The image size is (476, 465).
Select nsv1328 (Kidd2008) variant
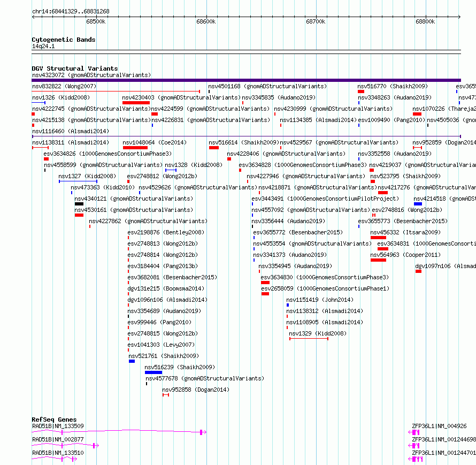tap(194, 165)
